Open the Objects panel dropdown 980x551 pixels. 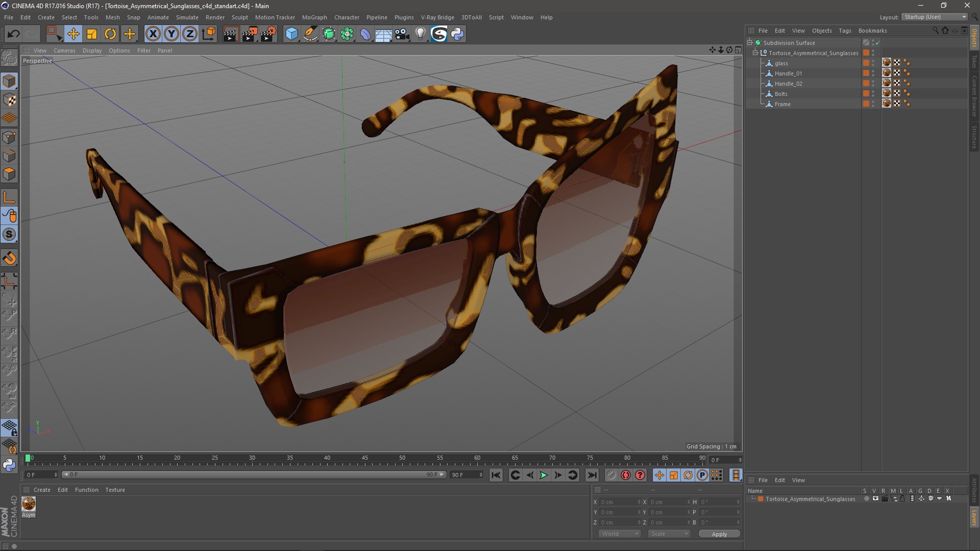[822, 30]
